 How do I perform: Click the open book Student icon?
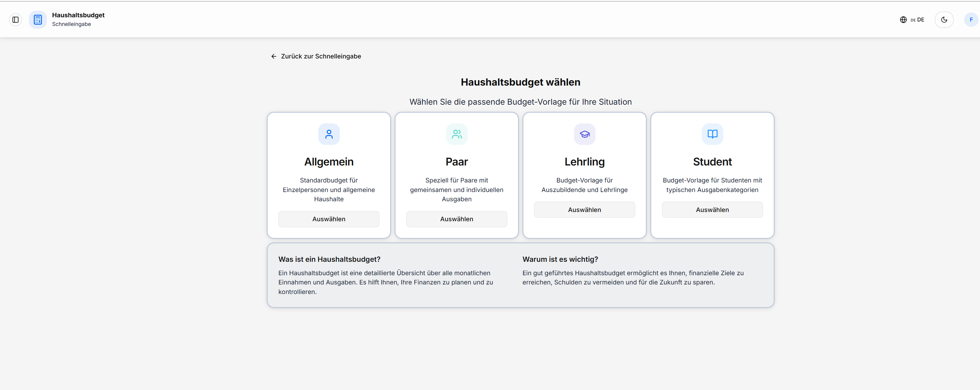712,134
